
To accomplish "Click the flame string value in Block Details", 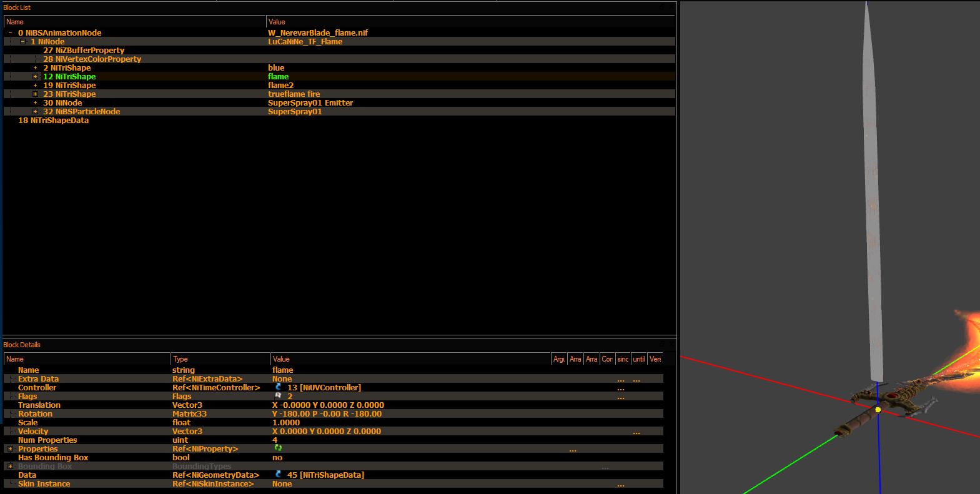I will pos(282,370).
